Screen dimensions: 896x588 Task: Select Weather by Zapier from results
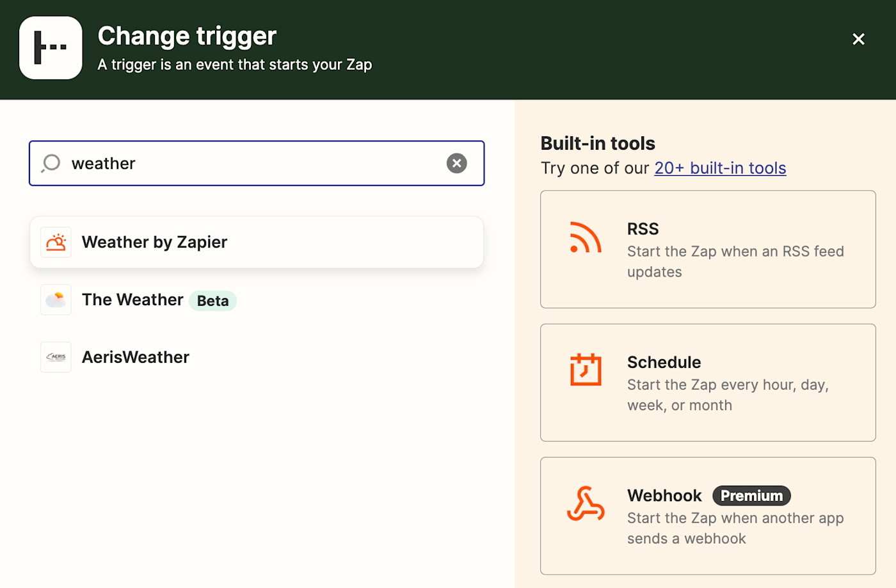(257, 242)
